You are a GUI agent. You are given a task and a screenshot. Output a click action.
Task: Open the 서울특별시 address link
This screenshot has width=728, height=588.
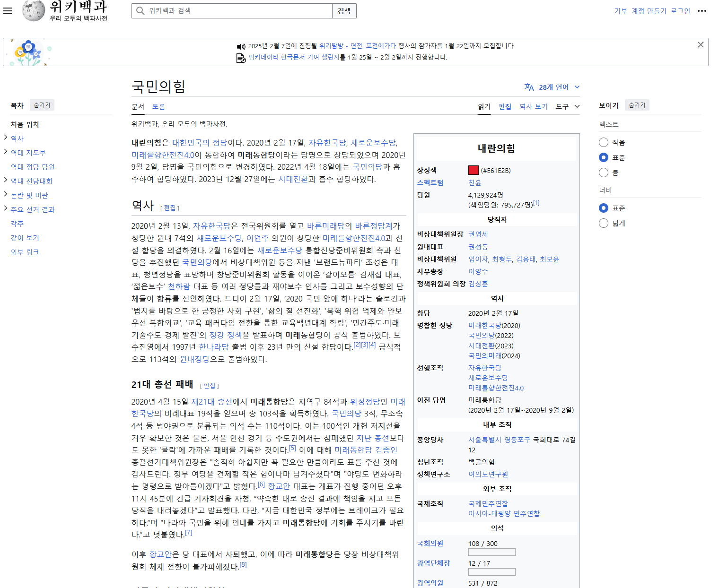tap(484, 440)
